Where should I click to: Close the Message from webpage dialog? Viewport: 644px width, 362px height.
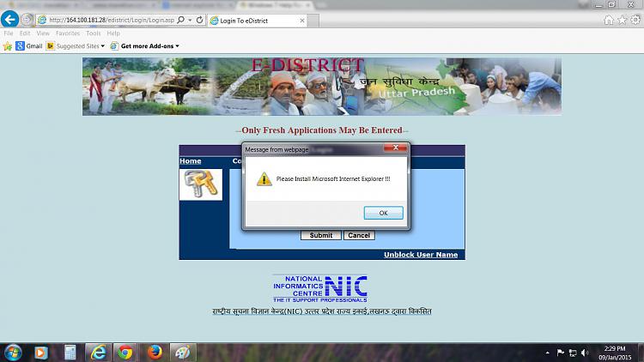click(x=396, y=148)
